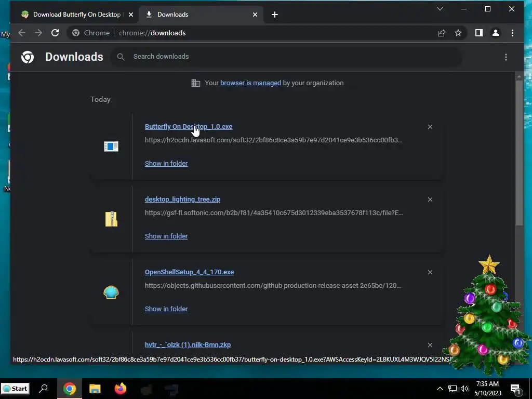
Task: Click the search magnifier icon in downloads search
Action: 121,57
